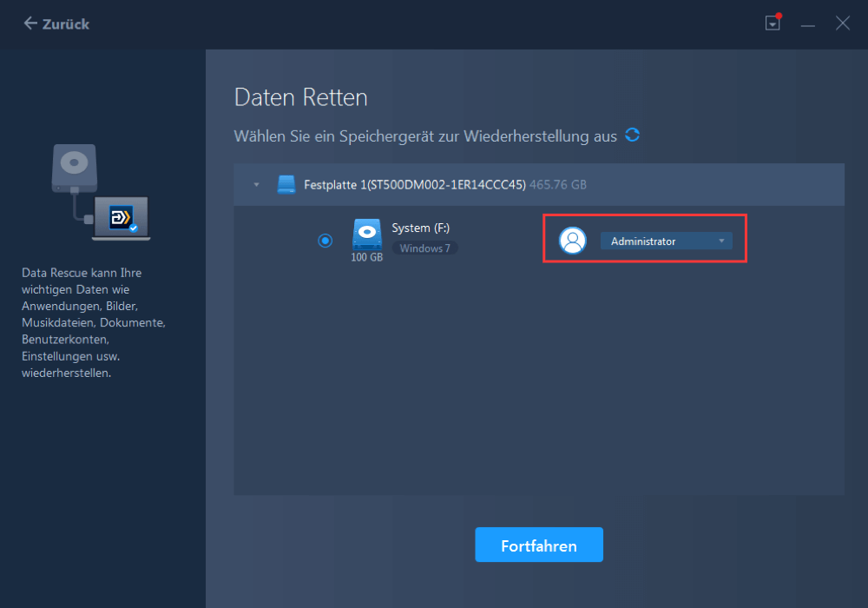Select the Festplatte 1(ST500DM002-1ER14CCC45) row
The image size is (868, 608).
pos(539,184)
